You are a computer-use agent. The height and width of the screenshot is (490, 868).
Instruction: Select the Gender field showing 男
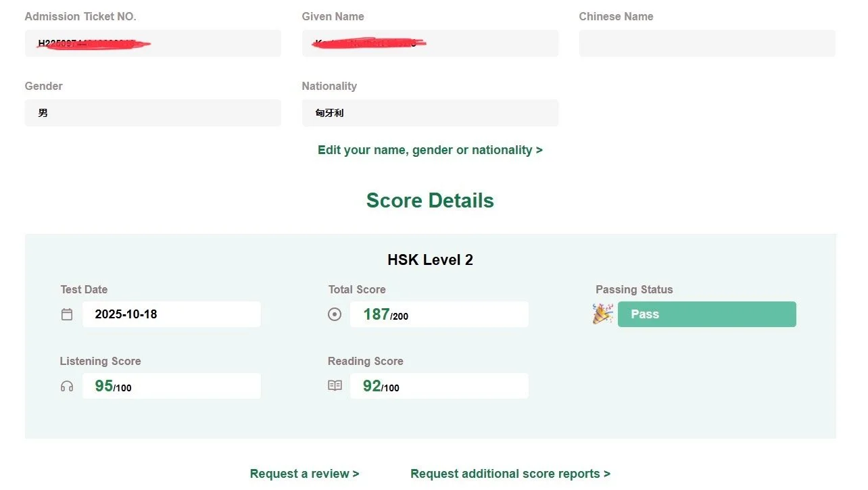[153, 113]
